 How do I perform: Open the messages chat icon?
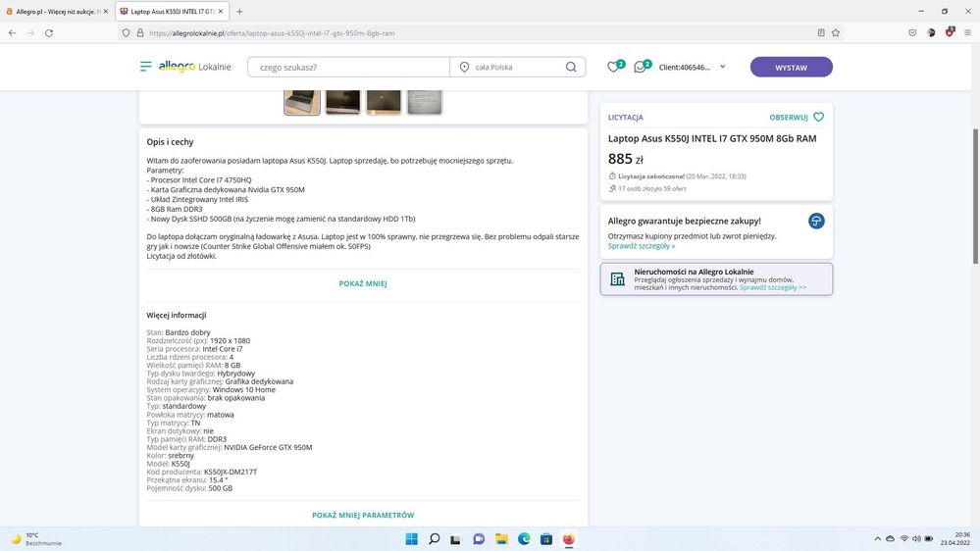[642, 67]
